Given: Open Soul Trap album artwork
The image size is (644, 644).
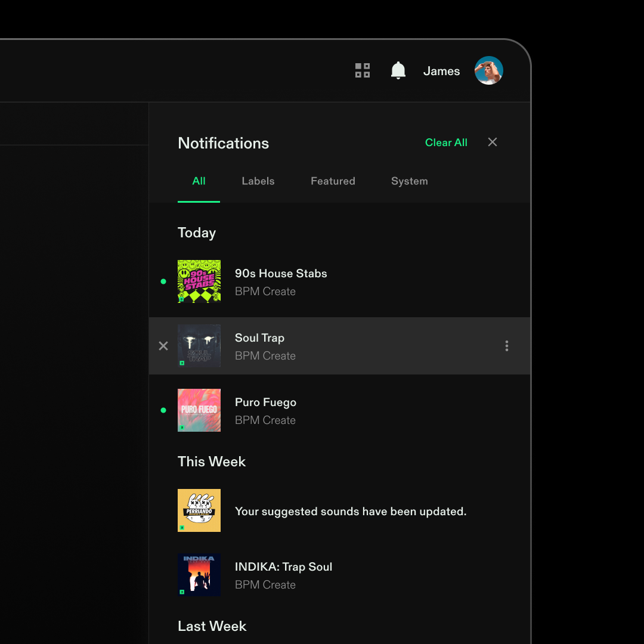Looking at the screenshot, I should [199, 346].
